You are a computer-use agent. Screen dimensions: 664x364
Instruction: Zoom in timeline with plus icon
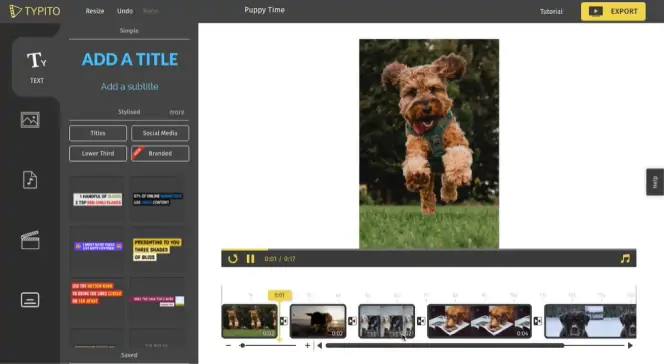(x=307, y=345)
